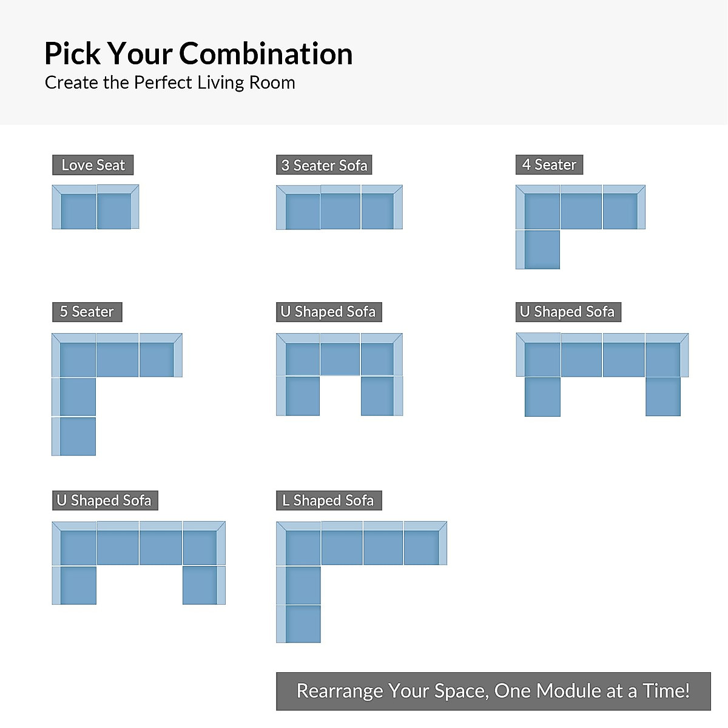Click the Pick Your Combination heading
Viewport: 728px width, 728px height.
click(x=198, y=53)
